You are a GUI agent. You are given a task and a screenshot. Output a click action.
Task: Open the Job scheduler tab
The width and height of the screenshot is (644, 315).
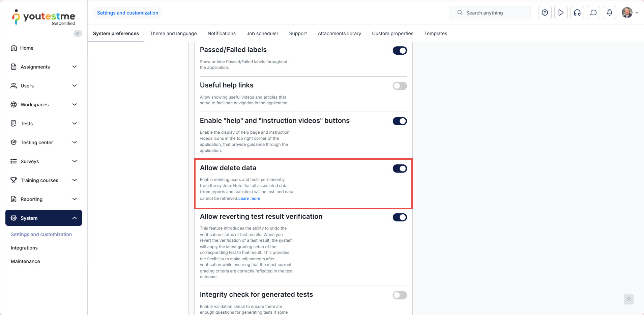[x=262, y=33]
